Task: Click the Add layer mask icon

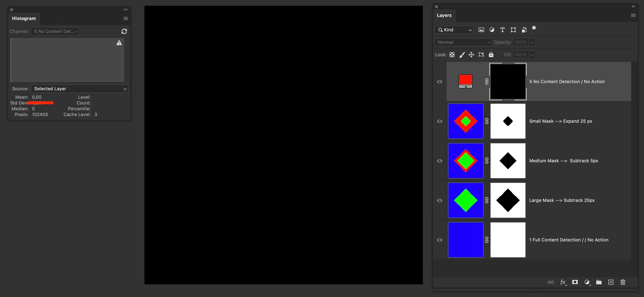Action: (575, 282)
